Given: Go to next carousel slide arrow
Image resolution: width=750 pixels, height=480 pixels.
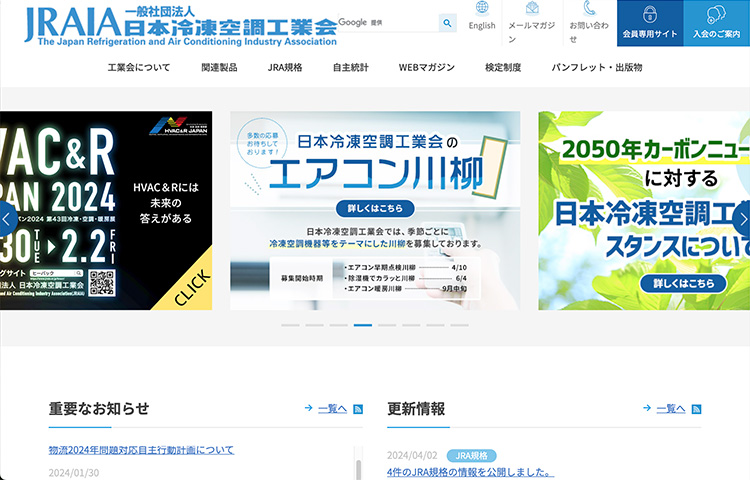Looking at the screenshot, I should 742,219.
